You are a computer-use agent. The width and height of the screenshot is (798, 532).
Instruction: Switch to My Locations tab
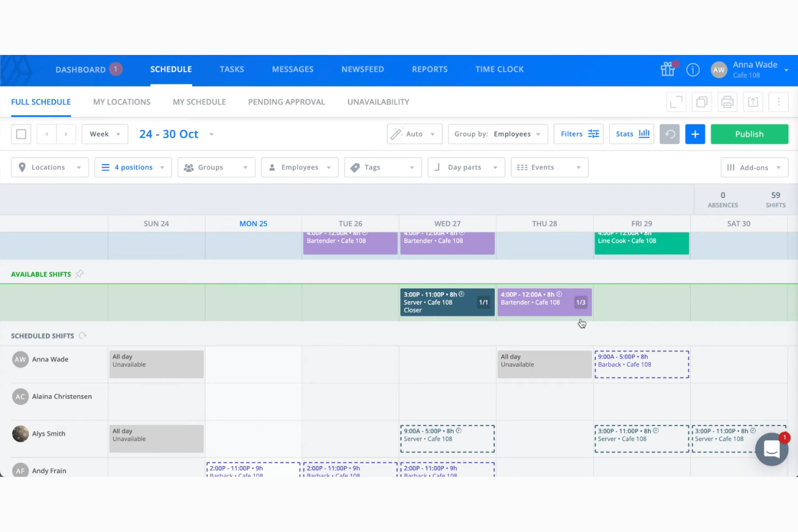tap(122, 102)
